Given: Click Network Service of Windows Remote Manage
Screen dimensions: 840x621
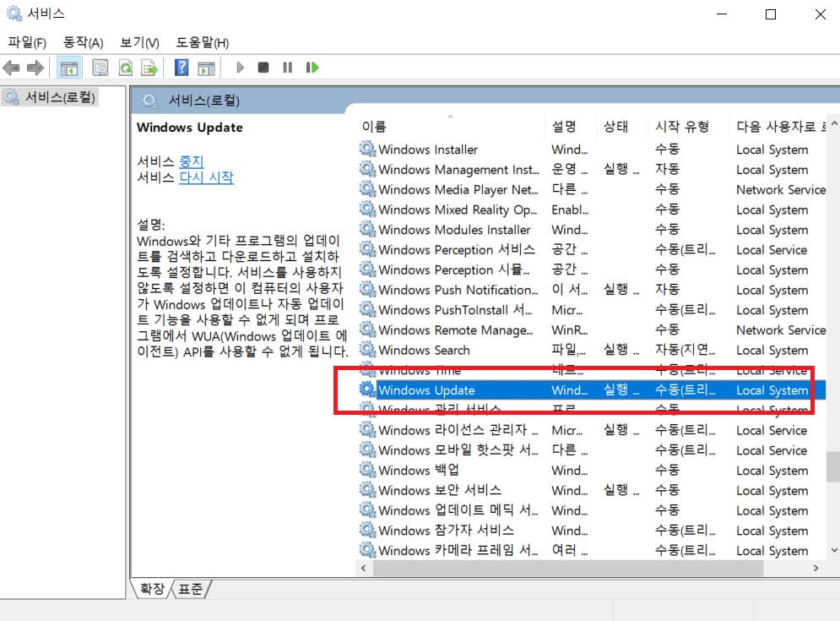Looking at the screenshot, I should coord(781,330).
